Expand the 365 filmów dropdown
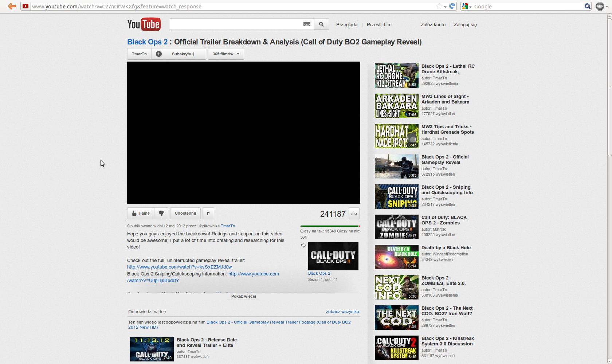Viewport: 612px width, 364px height. pyautogui.click(x=226, y=54)
